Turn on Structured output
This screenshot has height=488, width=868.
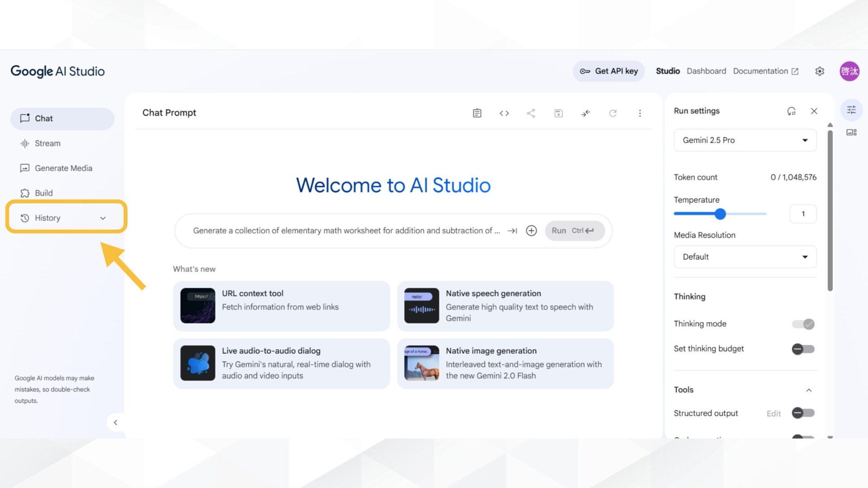tap(803, 413)
